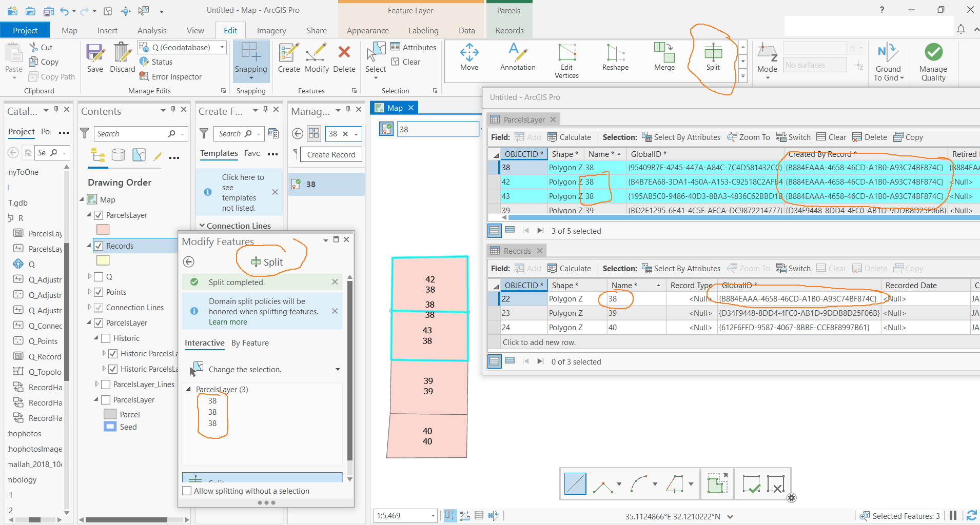Open the Records attribute table tab
This screenshot has width=980, height=525.
click(x=516, y=251)
